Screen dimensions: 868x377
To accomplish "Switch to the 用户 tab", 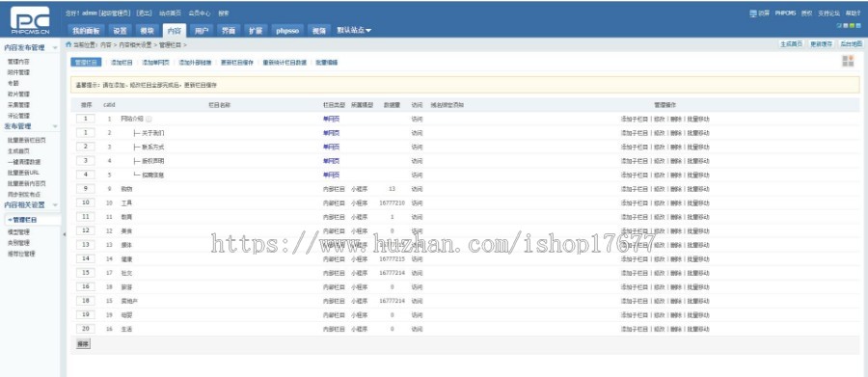I will [x=201, y=31].
